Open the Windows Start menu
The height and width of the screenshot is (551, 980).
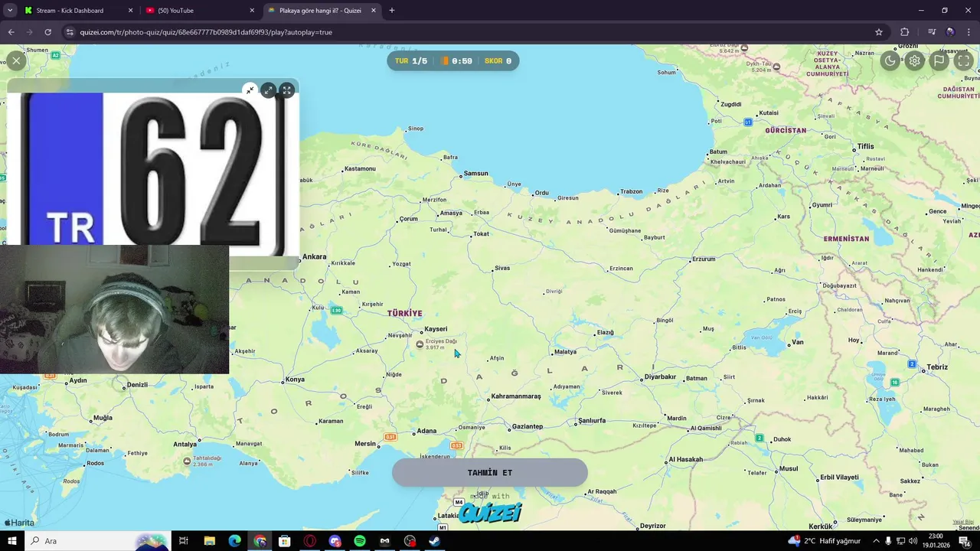[x=12, y=541]
